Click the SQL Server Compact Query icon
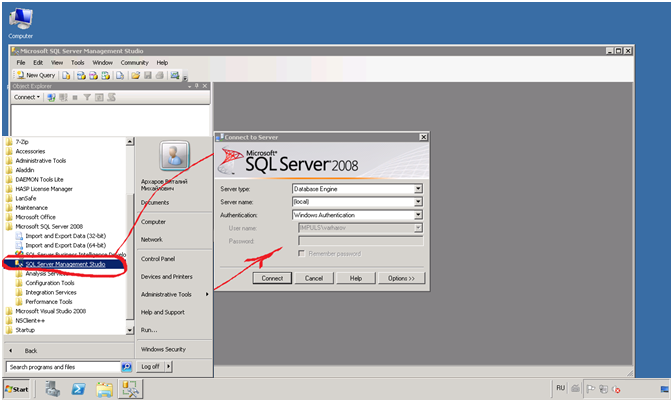The height and width of the screenshot is (402, 672). tap(120, 75)
